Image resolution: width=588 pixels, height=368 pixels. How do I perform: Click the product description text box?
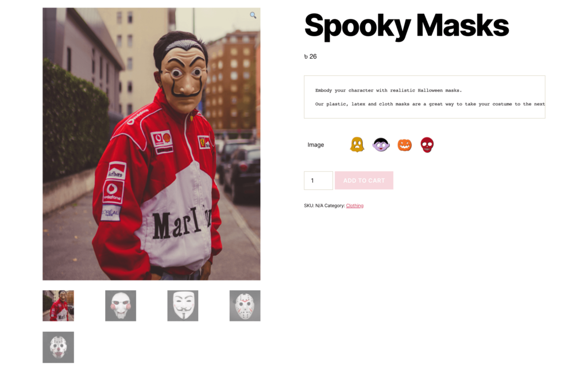coord(424,97)
